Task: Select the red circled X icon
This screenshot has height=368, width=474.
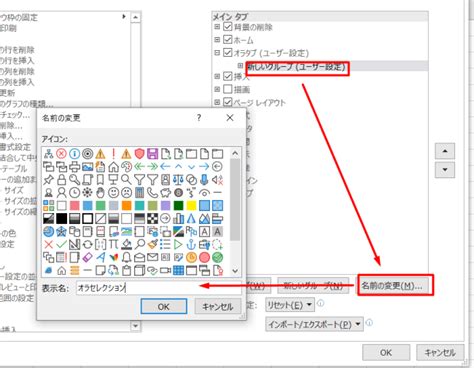Action: point(61,154)
